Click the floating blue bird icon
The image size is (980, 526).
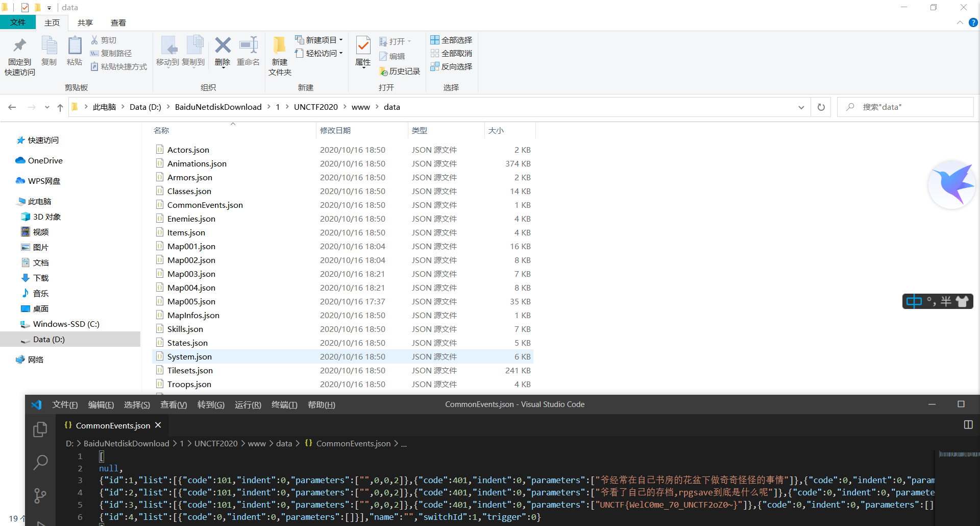pyautogui.click(x=952, y=184)
